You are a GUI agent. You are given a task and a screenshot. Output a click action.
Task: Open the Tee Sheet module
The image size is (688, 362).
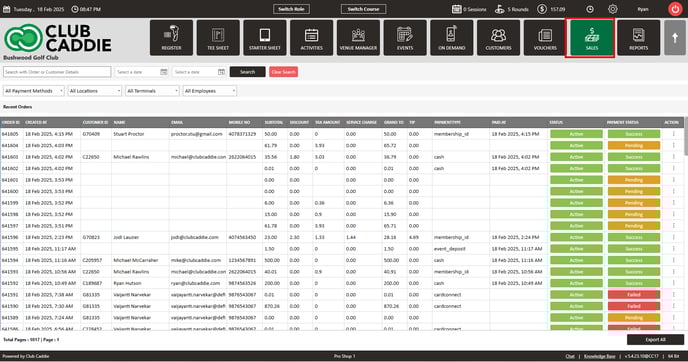pos(218,38)
